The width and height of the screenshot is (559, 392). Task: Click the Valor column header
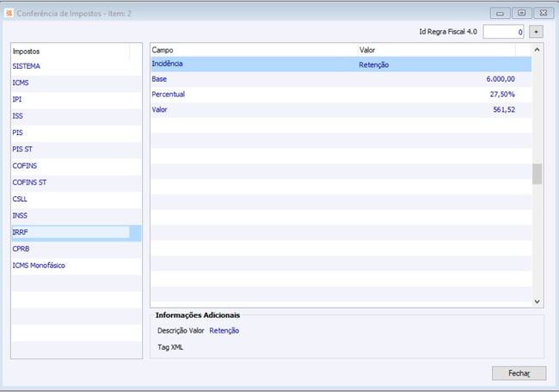click(x=437, y=50)
